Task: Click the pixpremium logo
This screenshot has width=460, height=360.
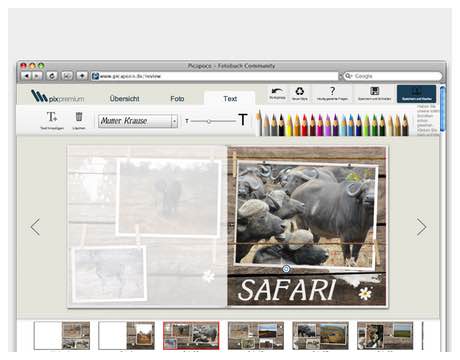Action: click(57, 96)
